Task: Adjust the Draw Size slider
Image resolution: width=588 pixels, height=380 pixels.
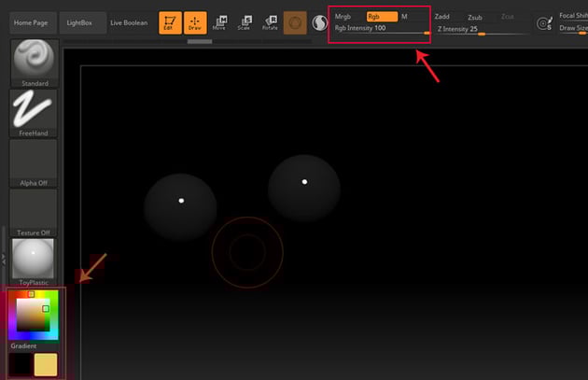Action: [x=573, y=29]
